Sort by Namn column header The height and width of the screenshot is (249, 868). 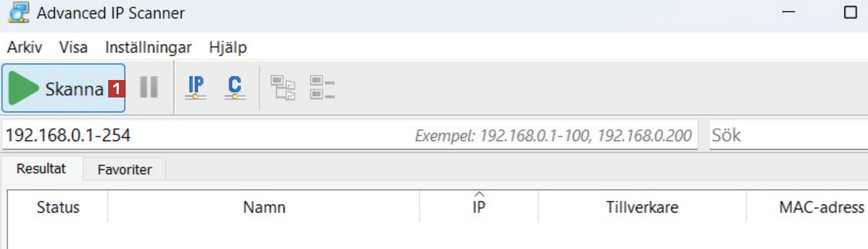coord(264,207)
